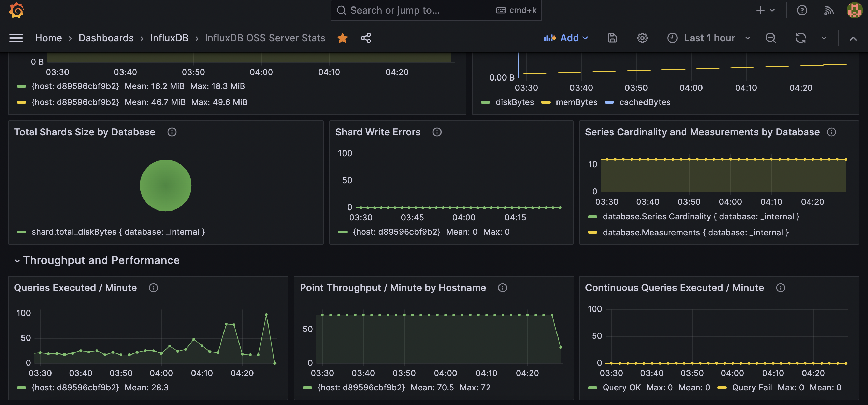Click the Grafana logo icon
868x405 pixels.
pyautogui.click(x=16, y=10)
